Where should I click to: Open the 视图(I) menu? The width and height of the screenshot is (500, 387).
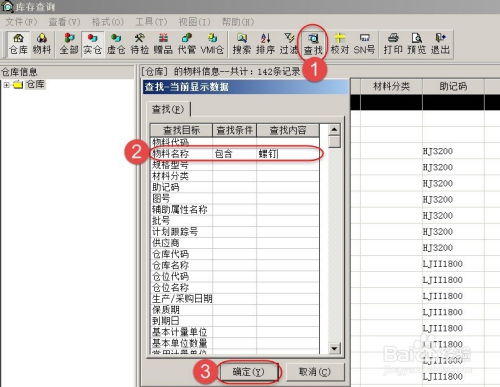coord(194,22)
